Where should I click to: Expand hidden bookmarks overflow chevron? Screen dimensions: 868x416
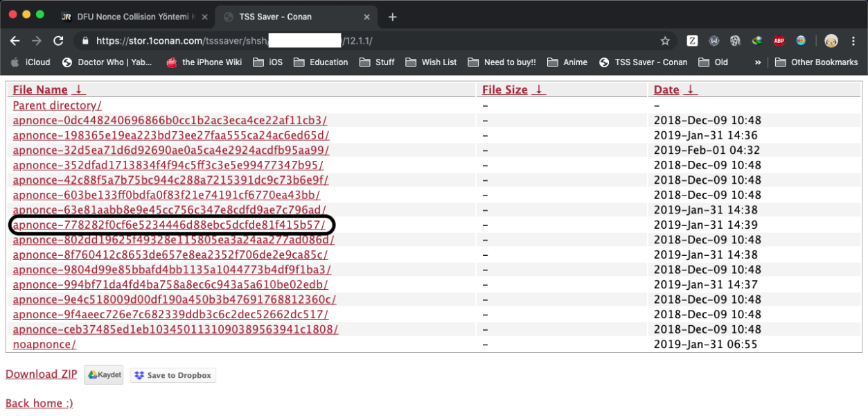(x=758, y=62)
